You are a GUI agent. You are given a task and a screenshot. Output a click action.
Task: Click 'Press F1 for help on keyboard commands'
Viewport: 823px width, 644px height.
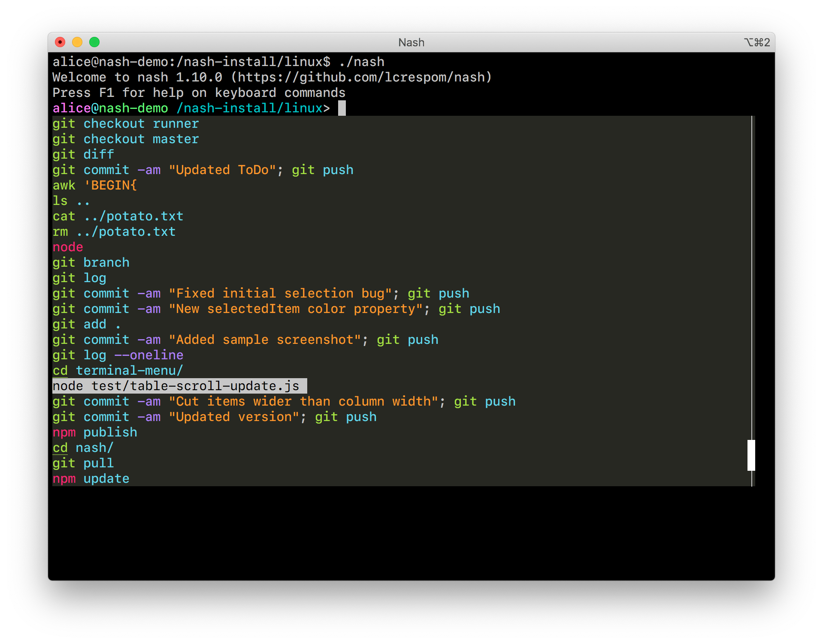(199, 93)
